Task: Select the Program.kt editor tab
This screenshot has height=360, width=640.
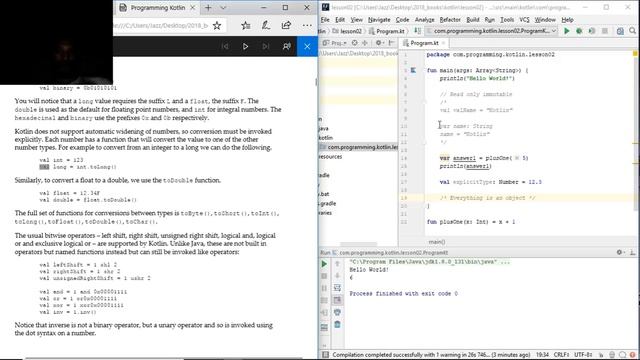Action: (x=424, y=43)
